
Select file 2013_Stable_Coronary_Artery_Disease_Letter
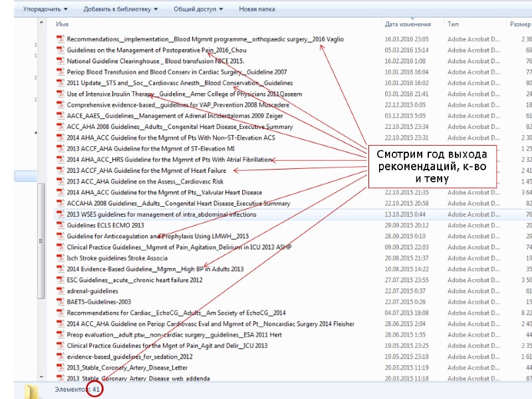127,368
